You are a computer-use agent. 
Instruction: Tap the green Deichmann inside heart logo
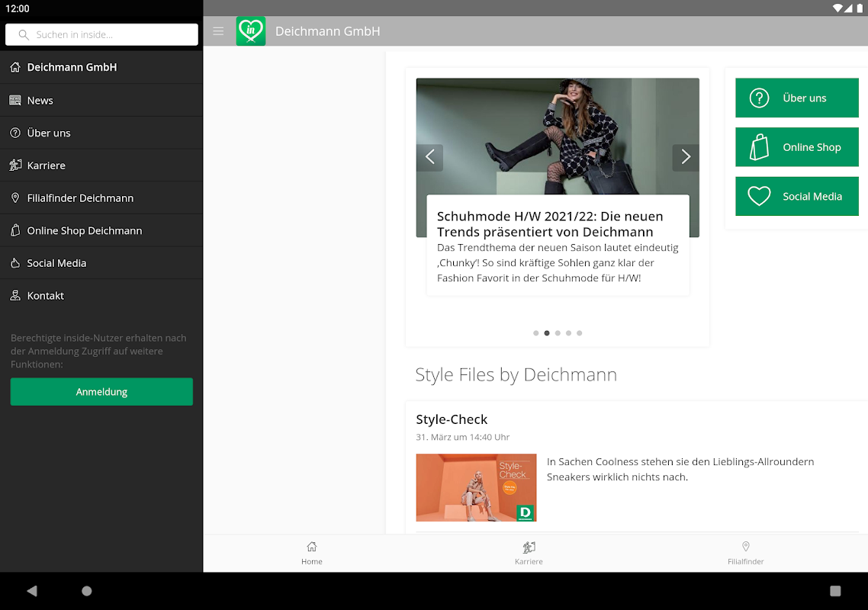[251, 31]
